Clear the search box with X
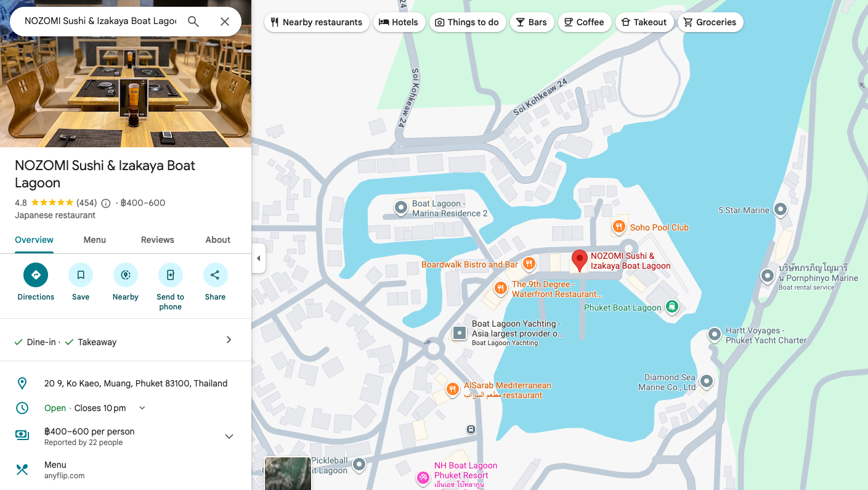 (225, 22)
